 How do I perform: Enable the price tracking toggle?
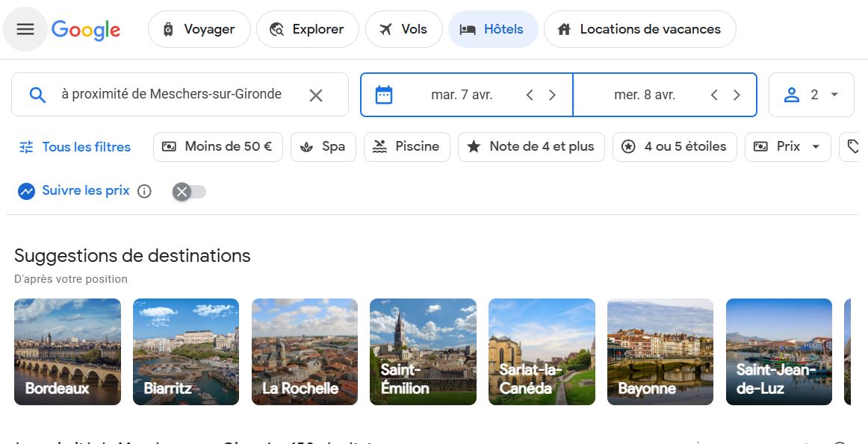[x=190, y=192]
